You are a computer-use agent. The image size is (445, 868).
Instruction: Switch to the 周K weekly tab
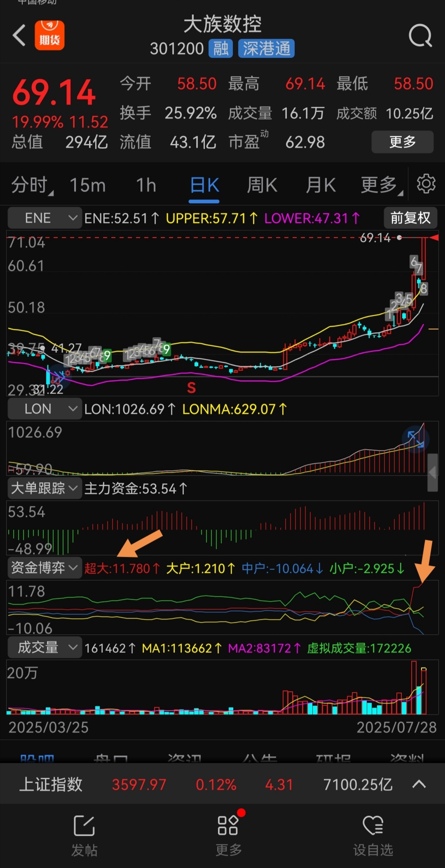tap(262, 185)
